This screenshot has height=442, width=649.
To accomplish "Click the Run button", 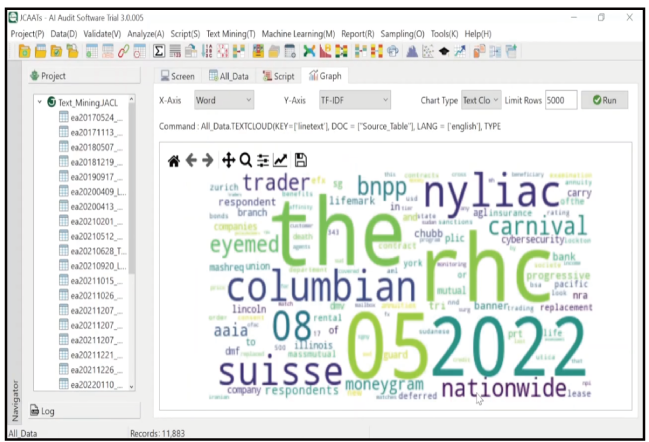I will tap(604, 100).
